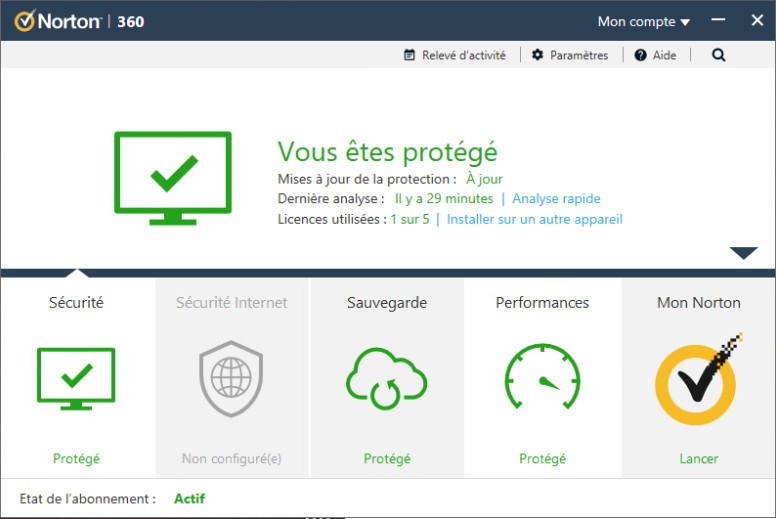Click Mises à jour de la protection label
This screenshot has height=519, width=776.
(x=367, y=179)
